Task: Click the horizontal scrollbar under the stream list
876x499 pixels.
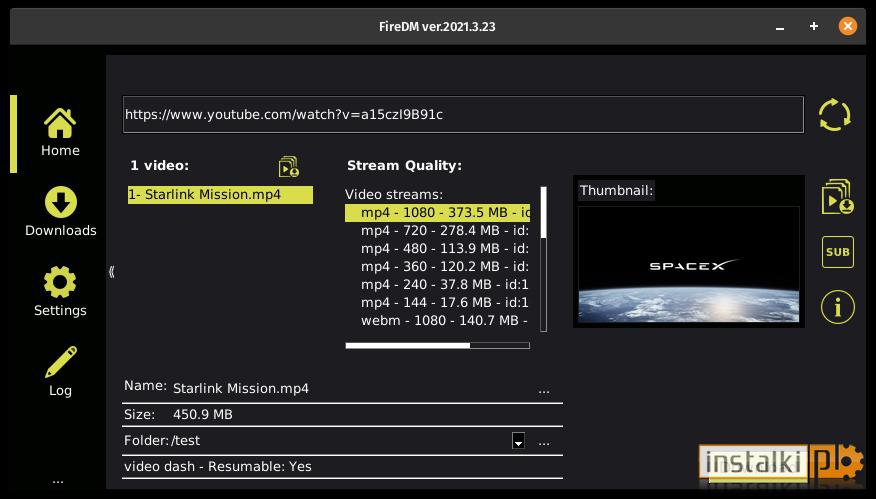Action: coord(437,346)
